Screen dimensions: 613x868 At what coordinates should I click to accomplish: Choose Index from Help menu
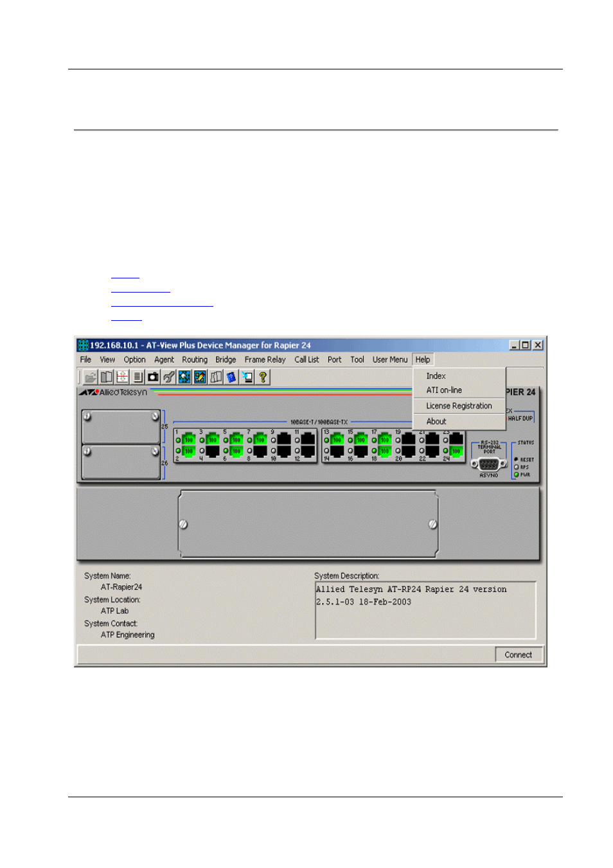click(x=459, y=376)
